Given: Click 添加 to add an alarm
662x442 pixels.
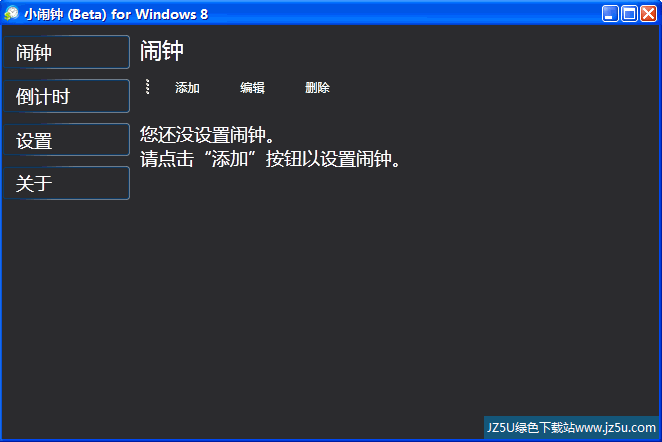Looking at the screenshot, I should pos(187,88).
